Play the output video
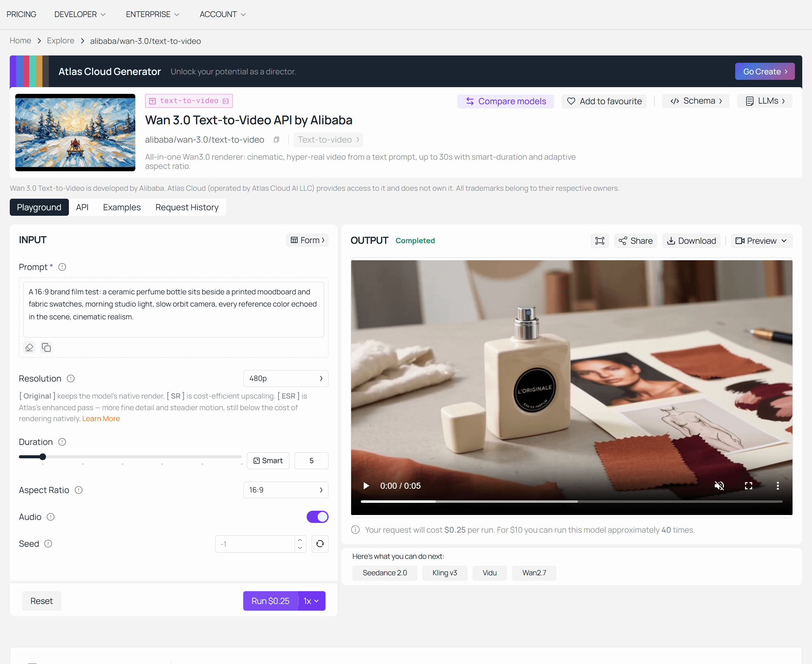Screen dimensions: 812x664 [x=366, y=486]
